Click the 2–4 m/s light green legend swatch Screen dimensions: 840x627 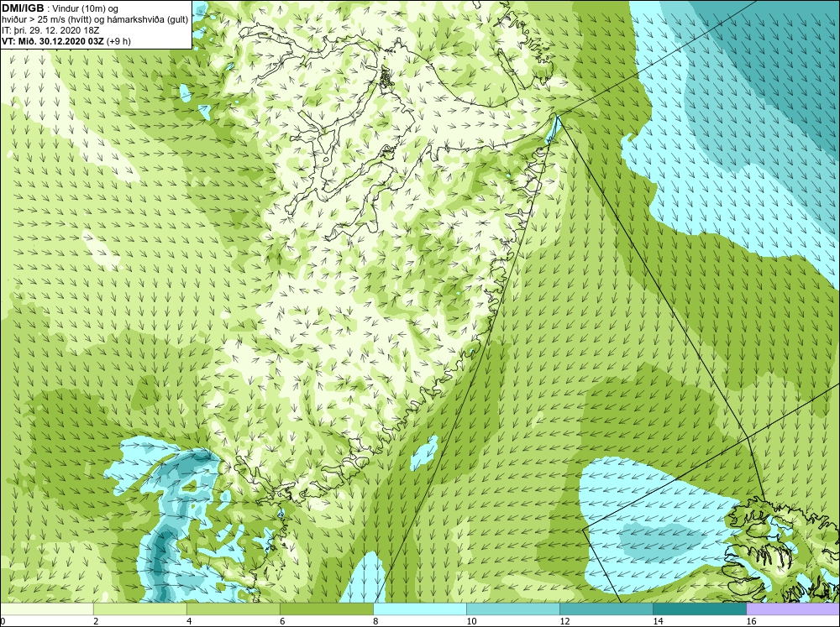click(x=139, y=609)
